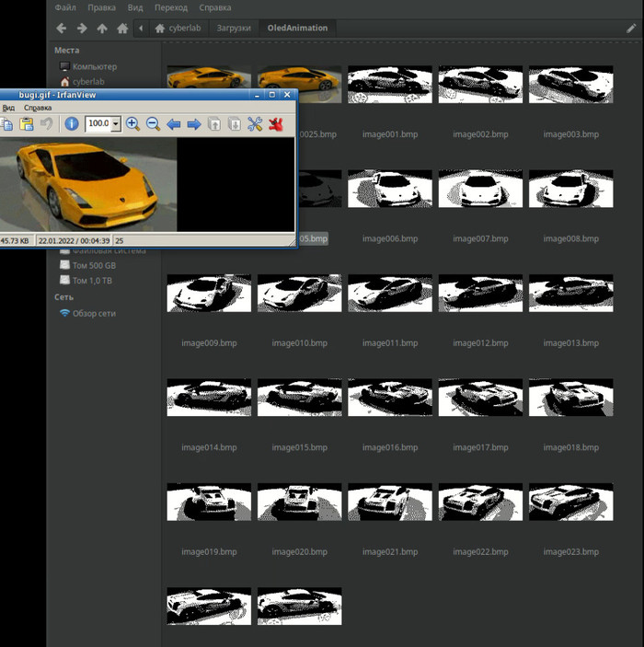Select image020.bmp thumbnail
The image size is (644, 647).
pyautogui.click(x=300, y=502)
